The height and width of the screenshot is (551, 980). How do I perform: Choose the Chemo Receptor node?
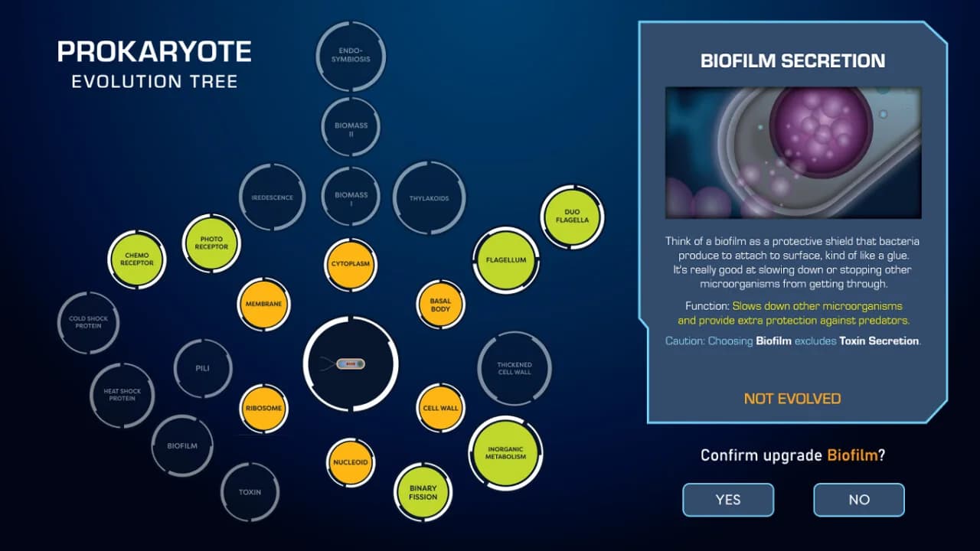coord(136,259)
